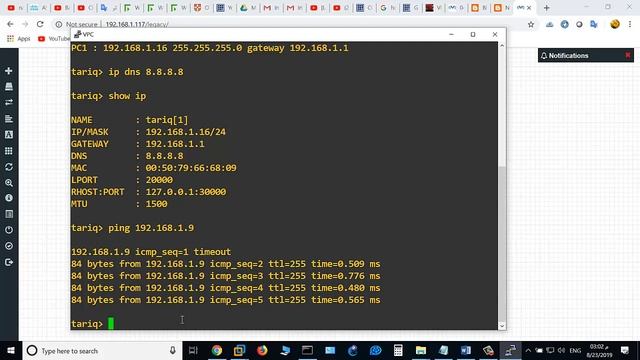The height and width of the screenshot is (360, 640).
Task: Click the zoom magnifier icon in left sidebar
Action: (9, 183)
